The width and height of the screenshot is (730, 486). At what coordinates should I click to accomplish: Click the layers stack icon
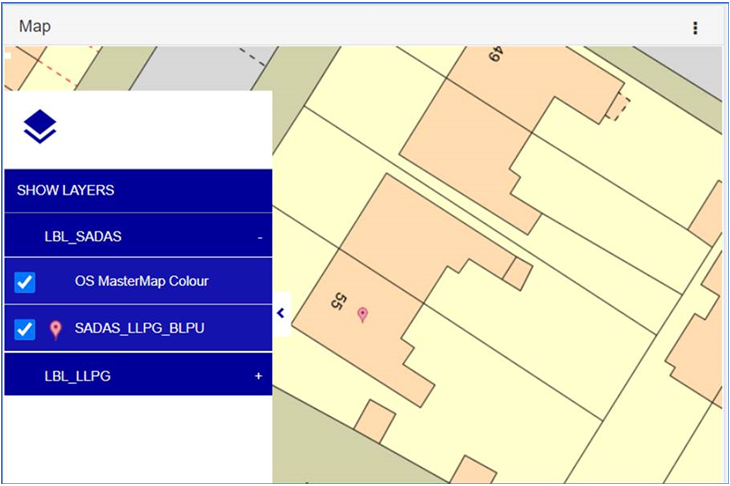click(40, 126)
